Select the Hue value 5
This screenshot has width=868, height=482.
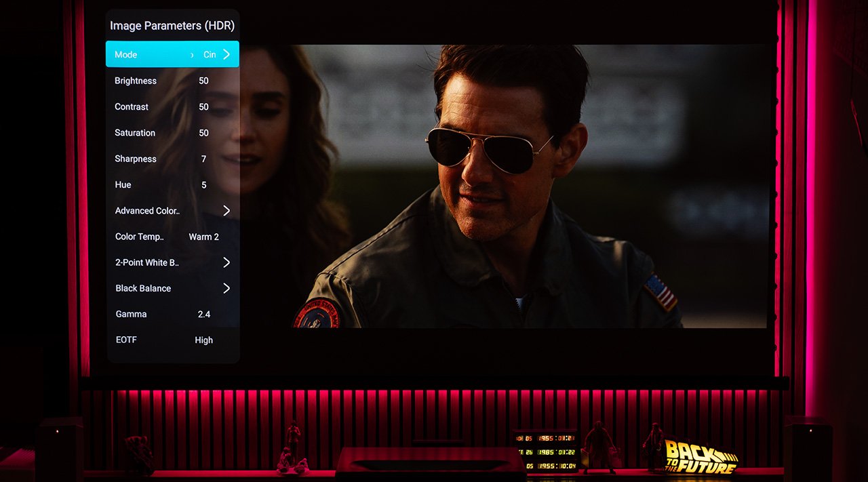[203, 185]
